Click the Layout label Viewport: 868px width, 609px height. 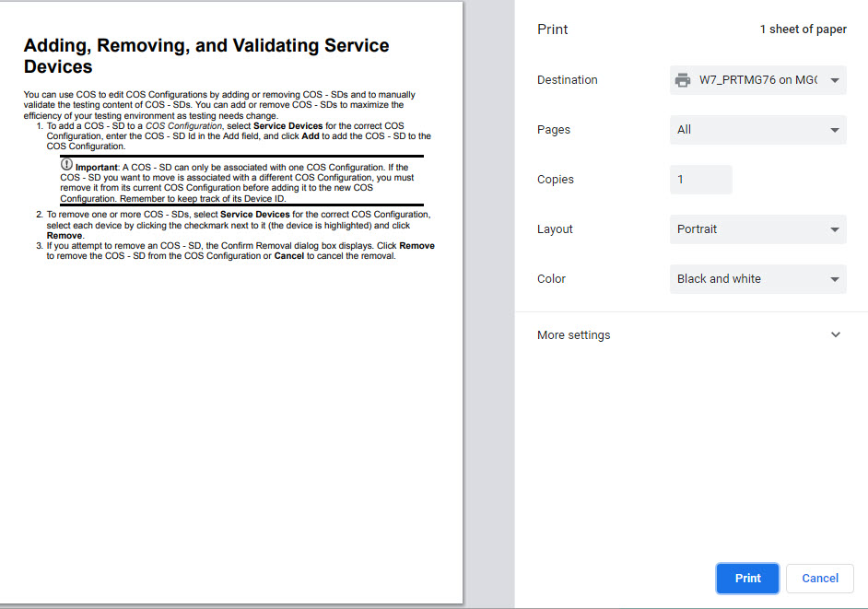[x=555, y=229]
